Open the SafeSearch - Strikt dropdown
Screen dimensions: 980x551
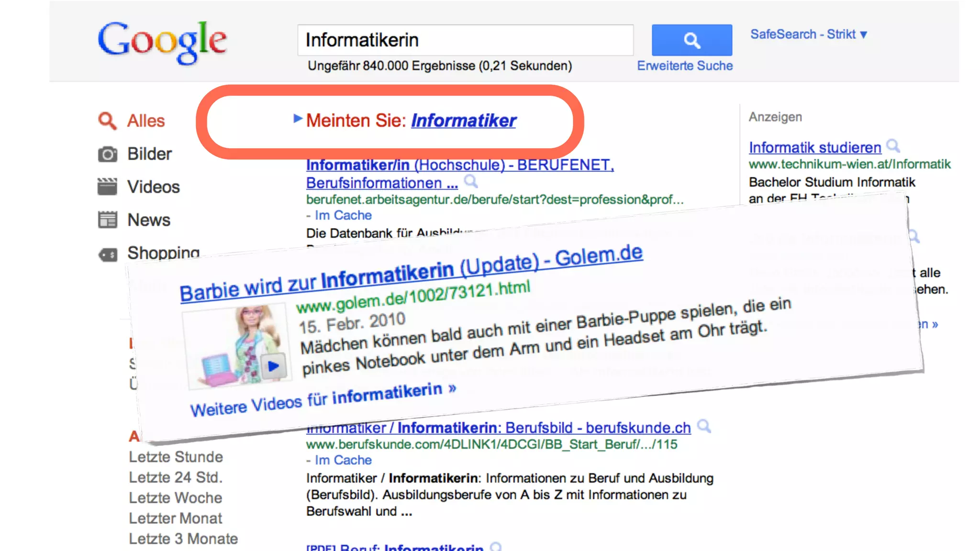(x=808, y=34)
